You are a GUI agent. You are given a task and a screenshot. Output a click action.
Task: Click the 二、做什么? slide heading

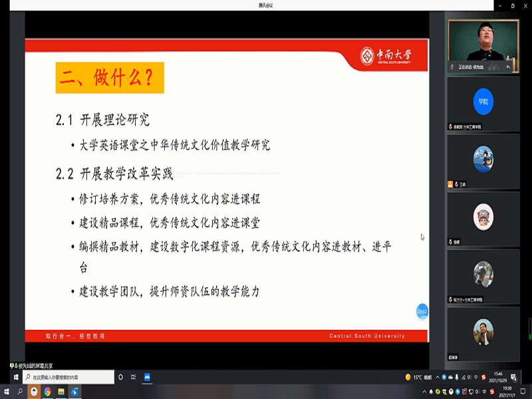click(109, 78)
